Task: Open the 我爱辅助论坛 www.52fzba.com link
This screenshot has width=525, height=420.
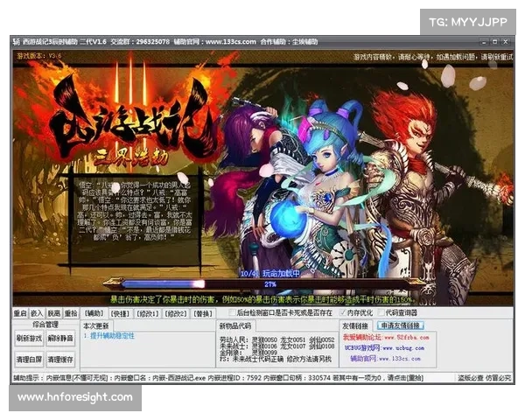Action: coord(386,337)
